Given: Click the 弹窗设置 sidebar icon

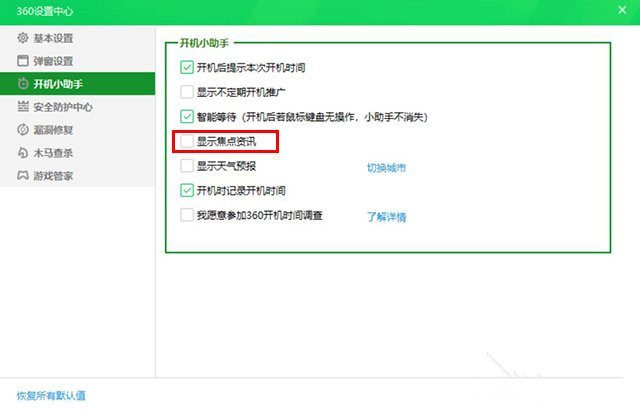Looking at the screenshot, I should [x=23, y=61].
